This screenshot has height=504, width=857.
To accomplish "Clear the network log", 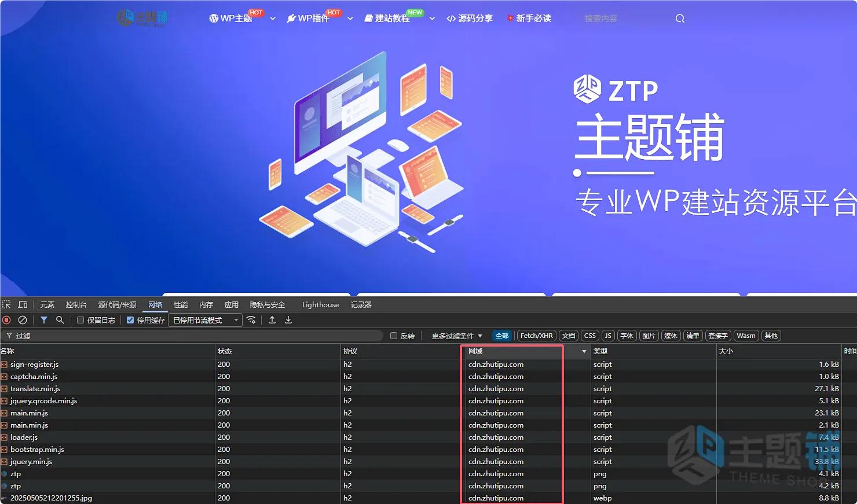I will (x=23, y=320).
